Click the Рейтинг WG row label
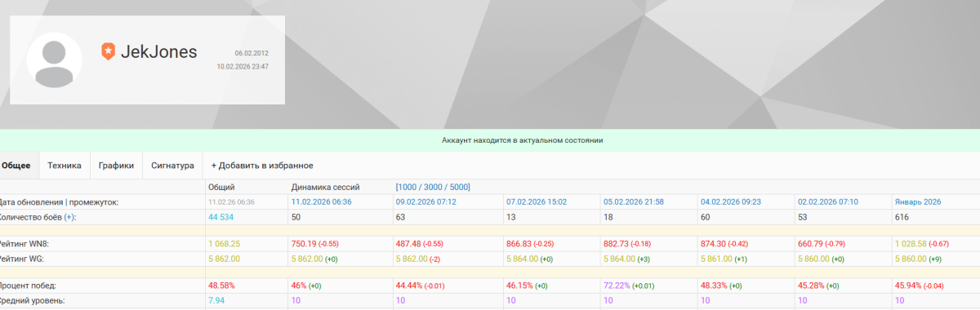The width and height of the screenshot is (980, 310). pyautogui.click(x=23, y=259)
